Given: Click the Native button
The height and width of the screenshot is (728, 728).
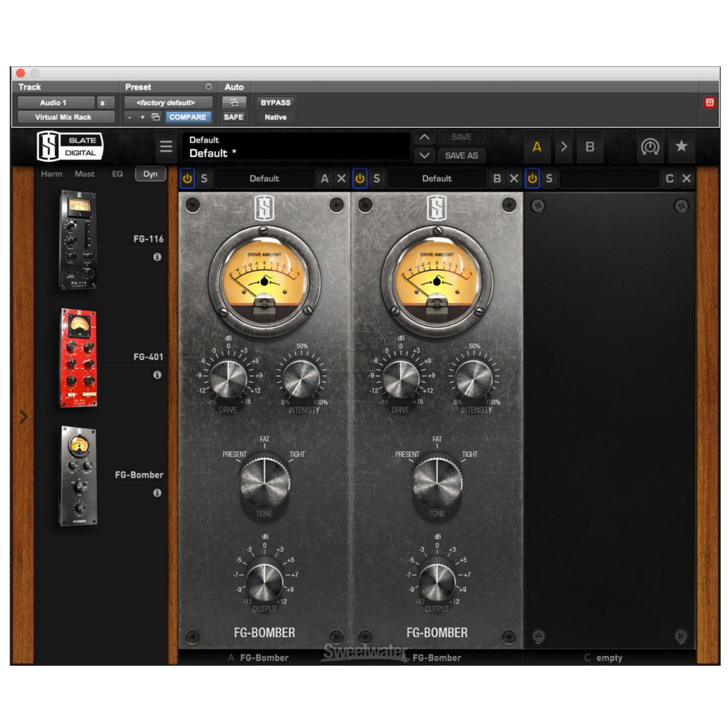Looking at the screenshot, I should pos(275,117).
